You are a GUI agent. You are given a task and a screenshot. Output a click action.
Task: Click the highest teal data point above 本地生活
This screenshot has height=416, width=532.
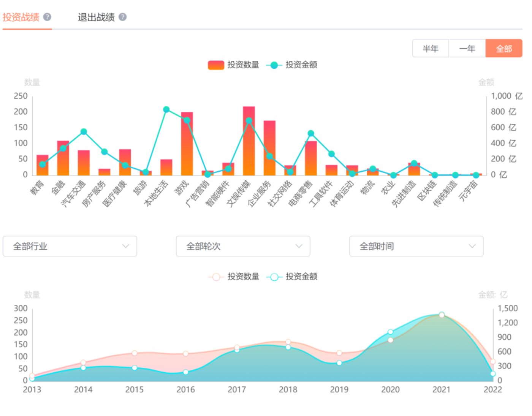coord(166,109)
